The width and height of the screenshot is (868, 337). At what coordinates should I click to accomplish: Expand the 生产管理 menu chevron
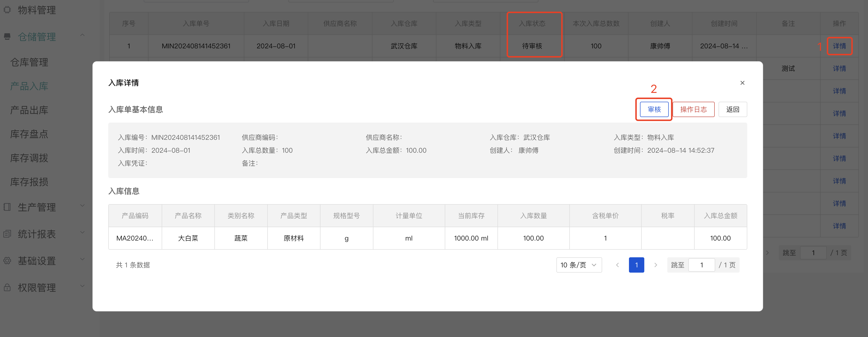click(x=83, y=206)
